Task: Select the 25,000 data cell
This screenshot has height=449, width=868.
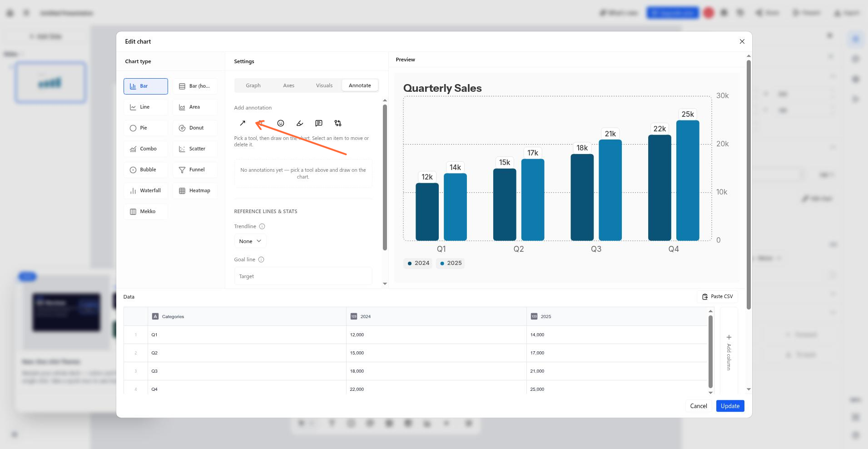Action: pos(617,388)
